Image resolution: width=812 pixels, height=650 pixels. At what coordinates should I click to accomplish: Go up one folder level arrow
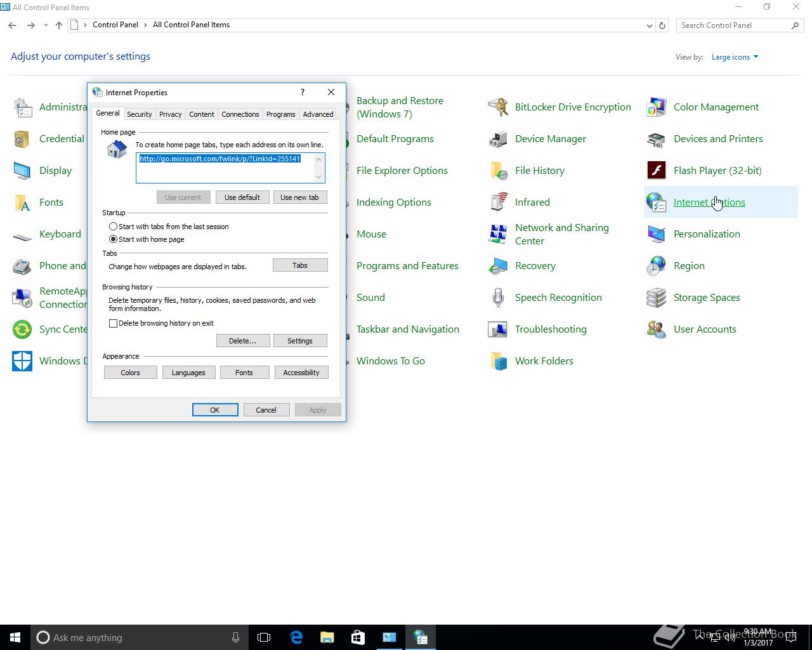pos(59,25)
